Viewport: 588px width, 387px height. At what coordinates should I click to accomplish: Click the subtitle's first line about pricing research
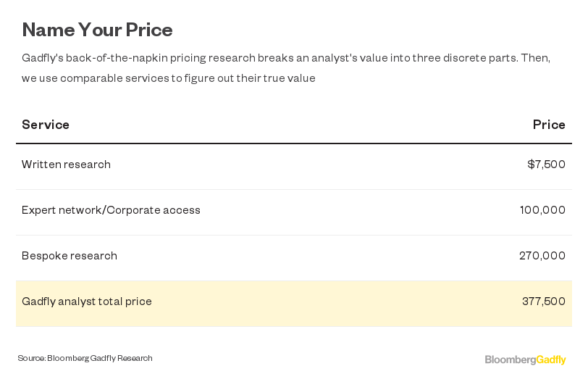click(x=286, y=58)
